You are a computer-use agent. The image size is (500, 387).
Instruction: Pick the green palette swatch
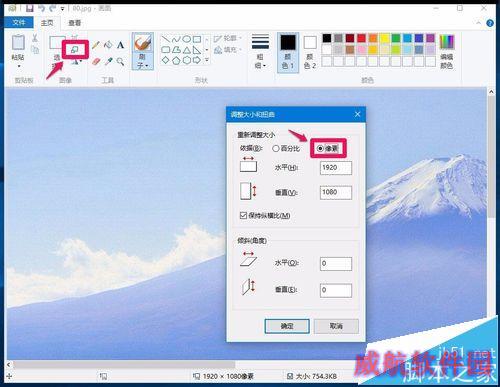pyautogui.click(x=396, y=38)
